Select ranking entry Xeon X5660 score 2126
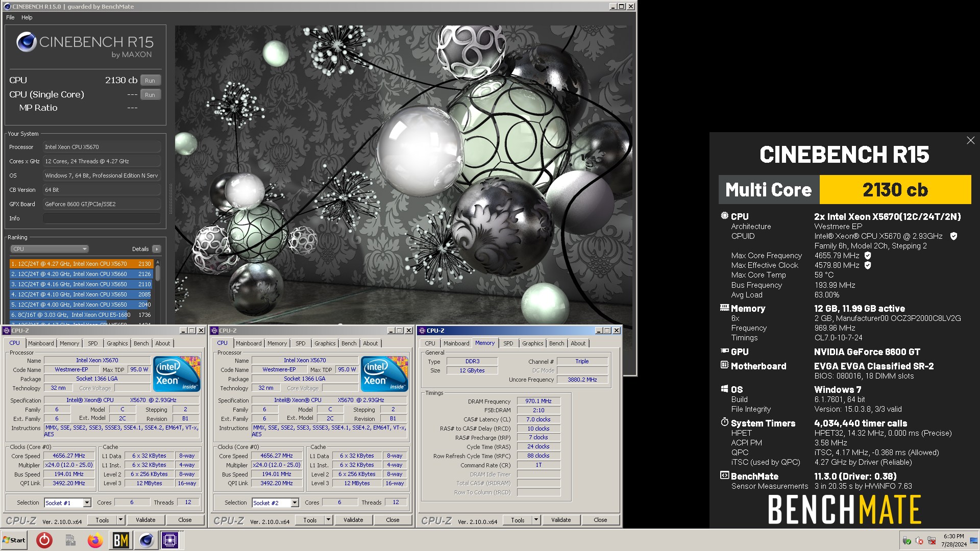980x551 pixels. coord(81,274)
